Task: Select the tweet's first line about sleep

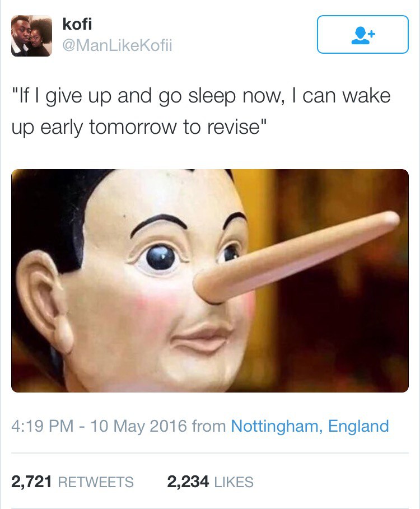Action: click(201, 97)
